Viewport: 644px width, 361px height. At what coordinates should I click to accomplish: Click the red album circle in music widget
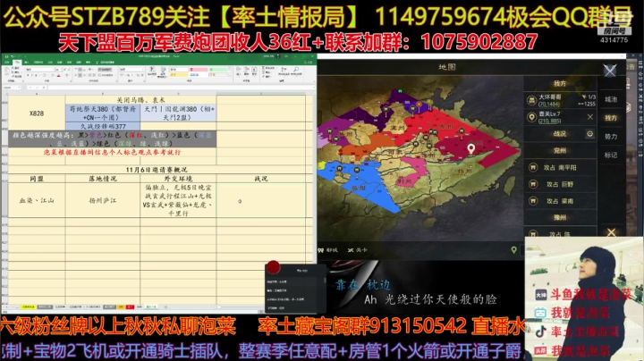[273, 267]
